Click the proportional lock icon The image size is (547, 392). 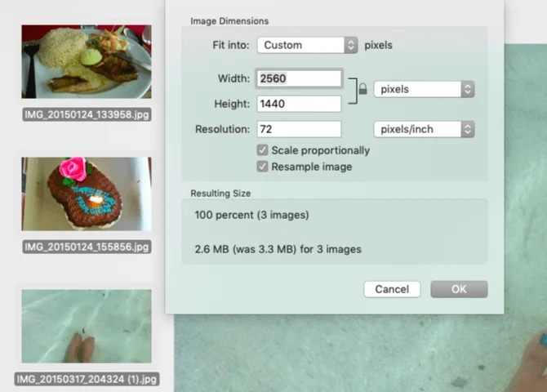362,90
